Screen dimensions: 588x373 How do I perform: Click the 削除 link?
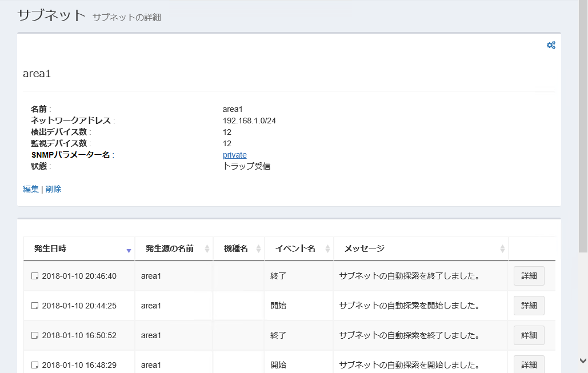click(x=53, y=189)
